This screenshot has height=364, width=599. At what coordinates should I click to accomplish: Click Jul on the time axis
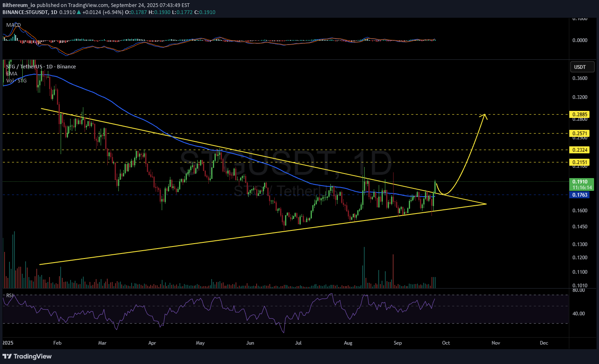tap(298, 343)
